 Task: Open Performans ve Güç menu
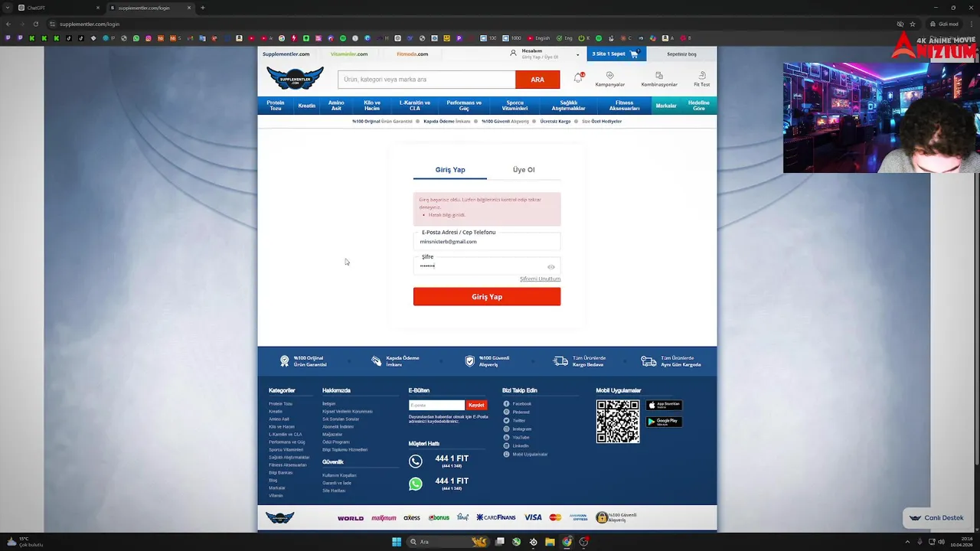pos(464,106)
